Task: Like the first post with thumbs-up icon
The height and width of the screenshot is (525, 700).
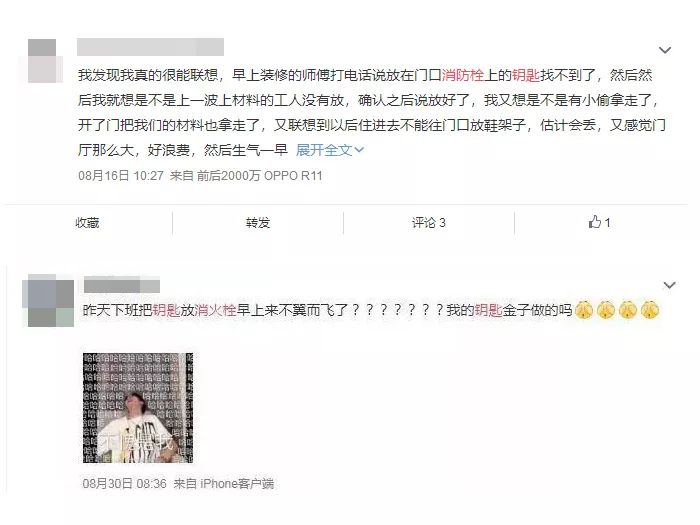Action: (599, 222)
